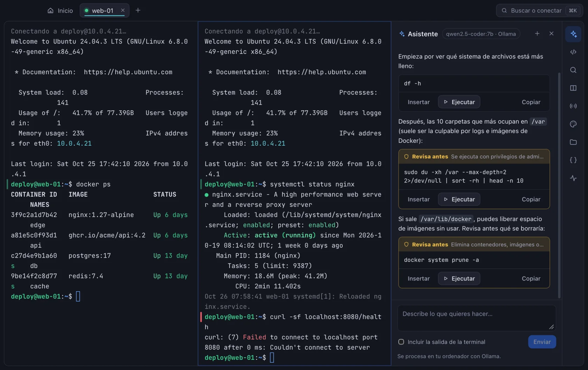The height and width of the screenshot is (370, 588).
Task: Click the play icon in the df -h Ejecutar button
Action: pyautogui.click(x=446, y=102)
